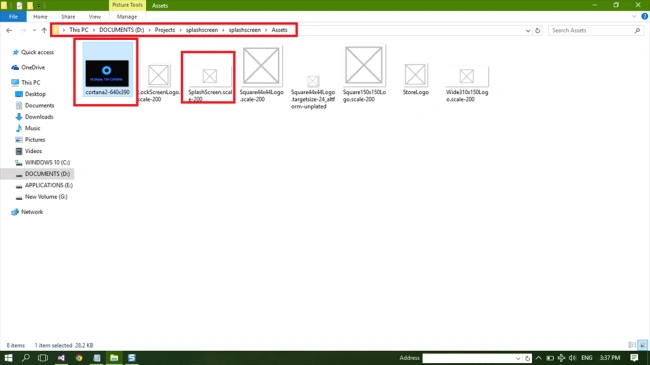
Task: Click Projects in the address path
Action: pos(165,30)
